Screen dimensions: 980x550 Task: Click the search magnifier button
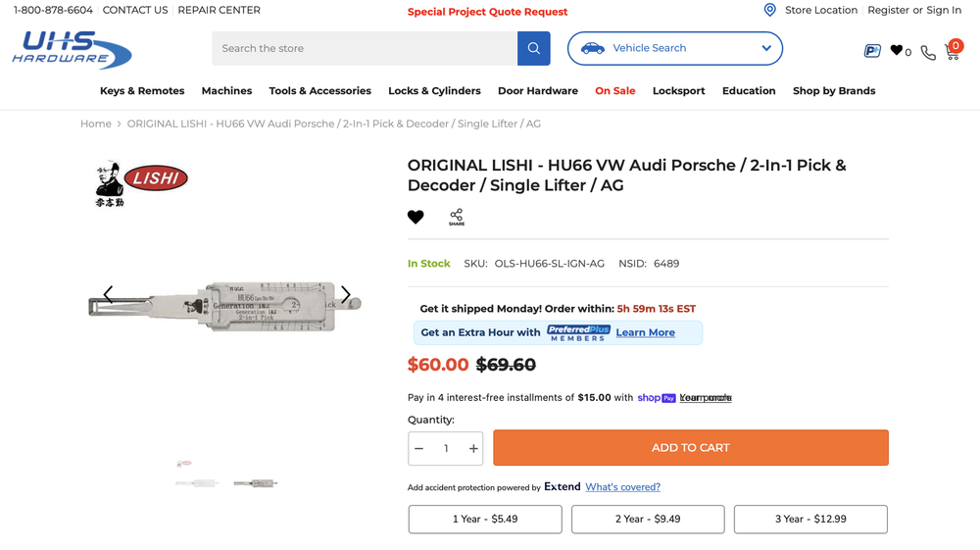[533, 48]
